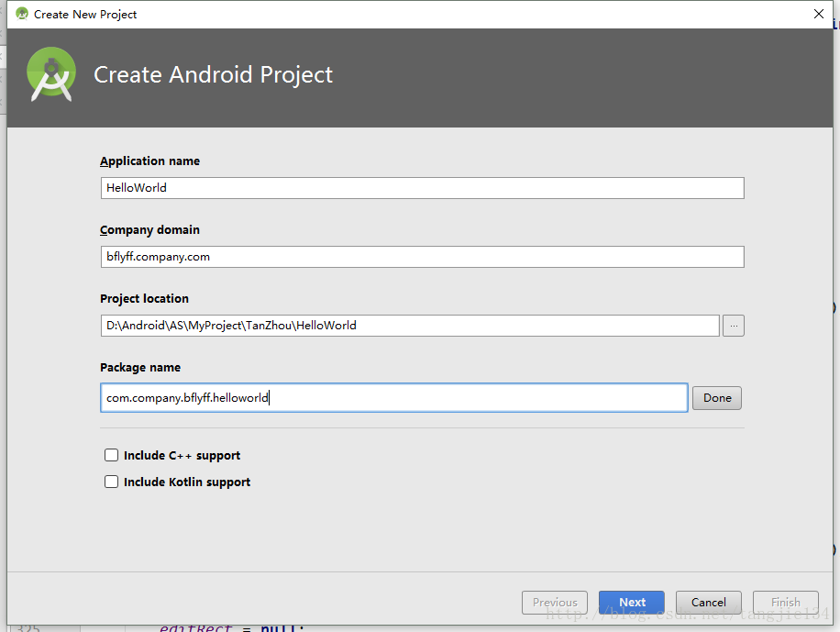Click the Include Kotlin support label

coord(187,482)
